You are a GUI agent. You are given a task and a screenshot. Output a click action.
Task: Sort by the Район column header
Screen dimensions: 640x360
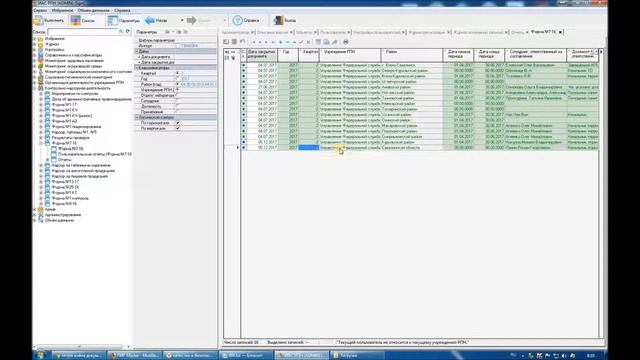[x=412, y=54]
